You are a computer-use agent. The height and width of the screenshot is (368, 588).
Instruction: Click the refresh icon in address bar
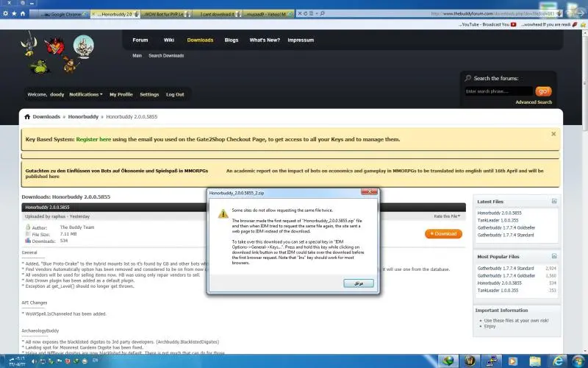[x=305, y=13]
